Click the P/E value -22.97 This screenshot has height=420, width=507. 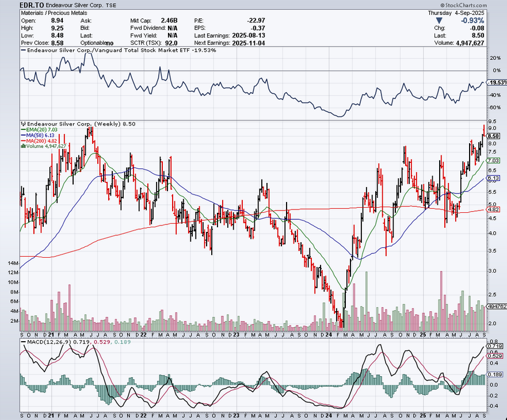pos(256,20)
